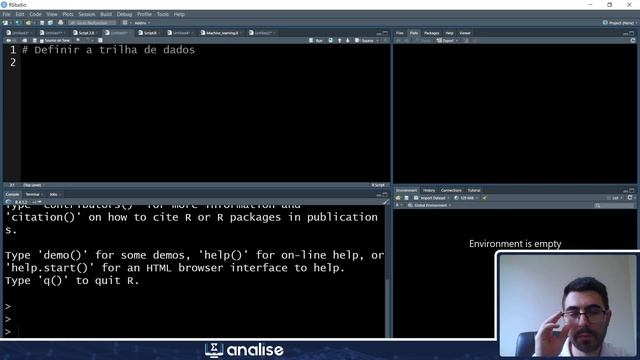
Task: Click the Go to next section down-arrow icon
Action: click(x=348, y=41)
